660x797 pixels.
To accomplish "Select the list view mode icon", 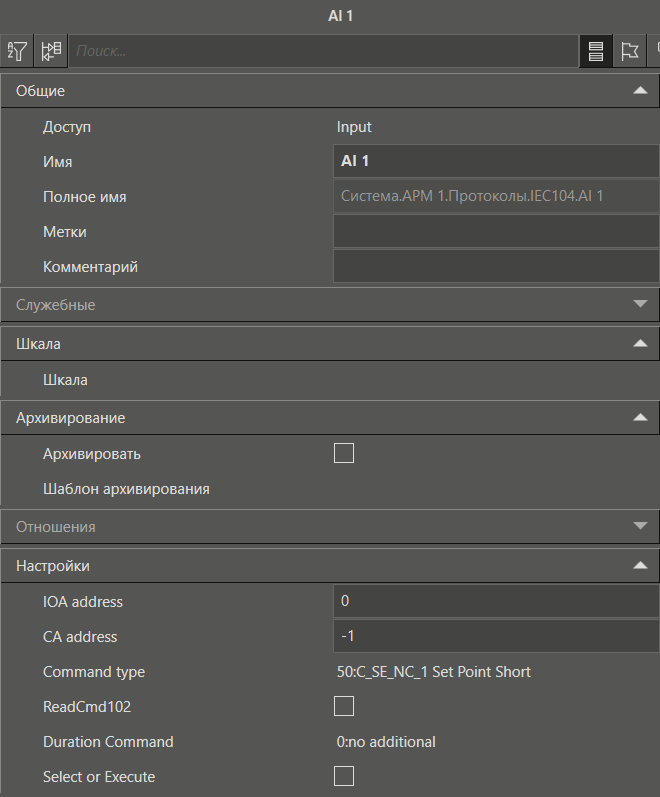I will pos(596,51).
